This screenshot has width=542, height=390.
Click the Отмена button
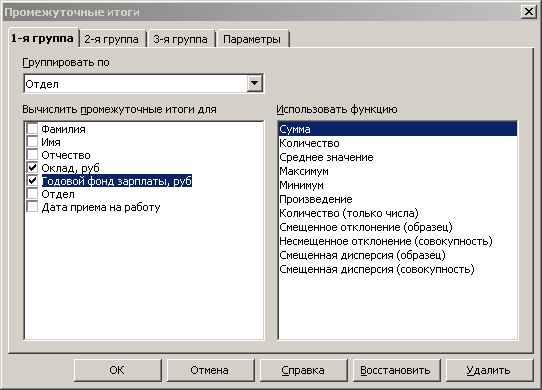coord(211,370)
